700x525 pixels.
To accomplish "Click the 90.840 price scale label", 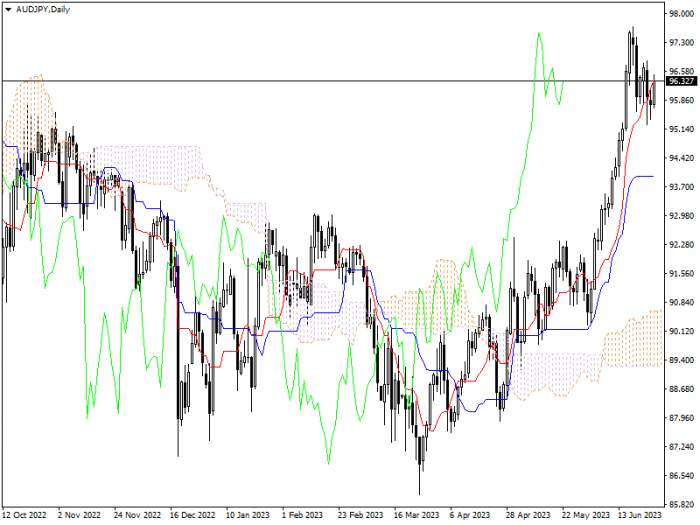I will (x=682, y=302).
